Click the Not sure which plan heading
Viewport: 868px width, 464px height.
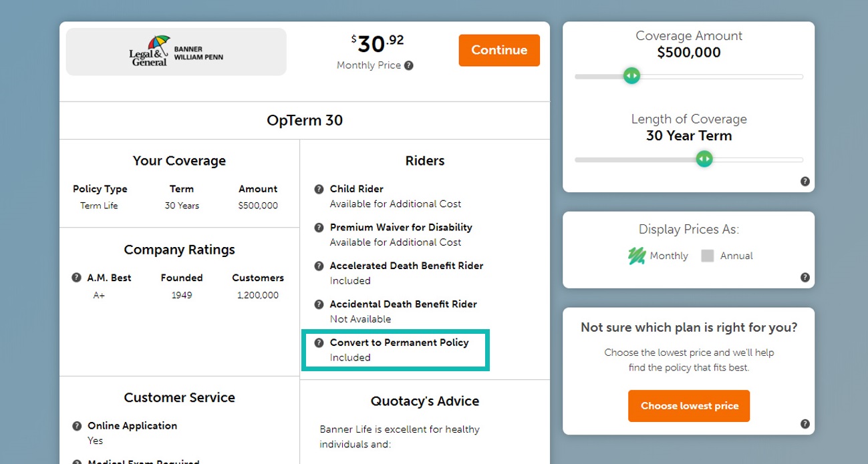689,327
